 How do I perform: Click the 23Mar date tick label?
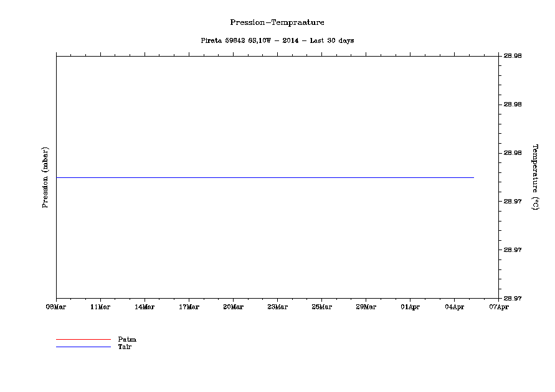pos(277,306)
